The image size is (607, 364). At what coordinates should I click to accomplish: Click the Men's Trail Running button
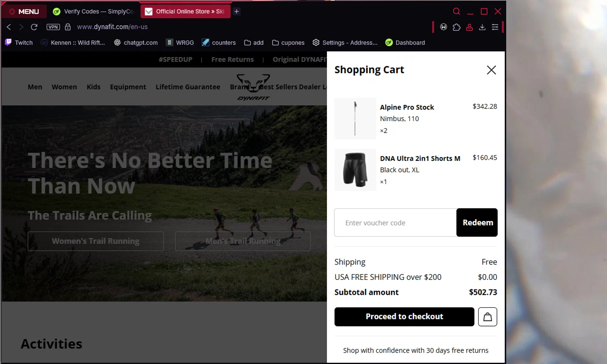243,241
